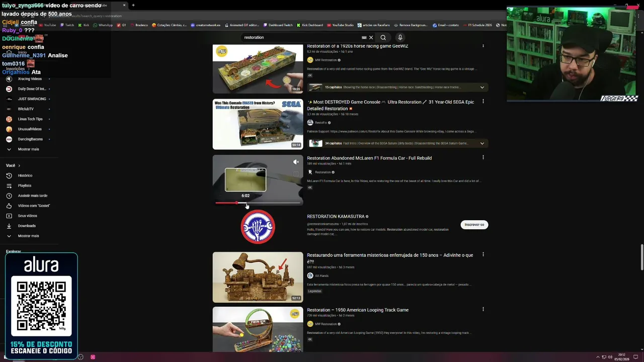Open 'Restaurando uma ferramenta misteriosa' title
The image size is (644, 362).
point(390,258)
